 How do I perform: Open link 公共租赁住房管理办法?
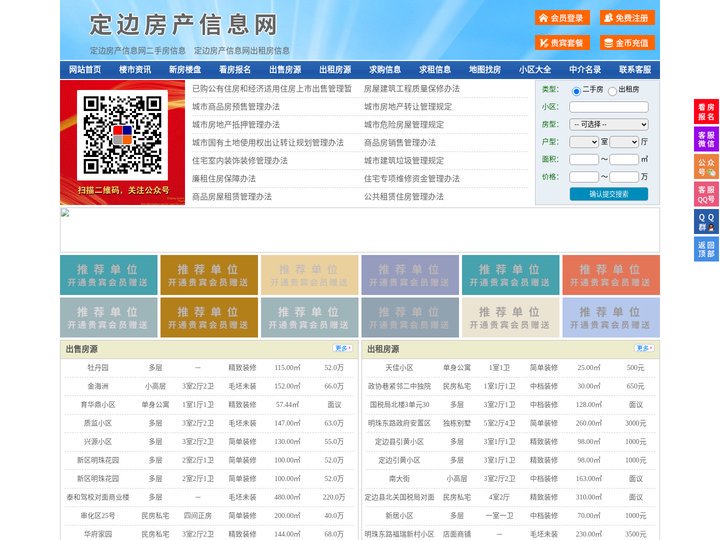tap(404, 197)
